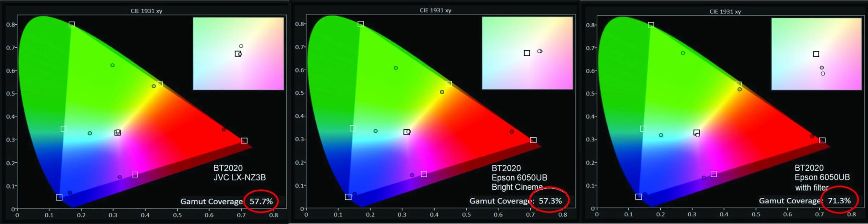This screenshot has height=224, width=868.
Task: Select green primary target square in with-filter chart
Action: pyautogui.click(x=651, y=25)
